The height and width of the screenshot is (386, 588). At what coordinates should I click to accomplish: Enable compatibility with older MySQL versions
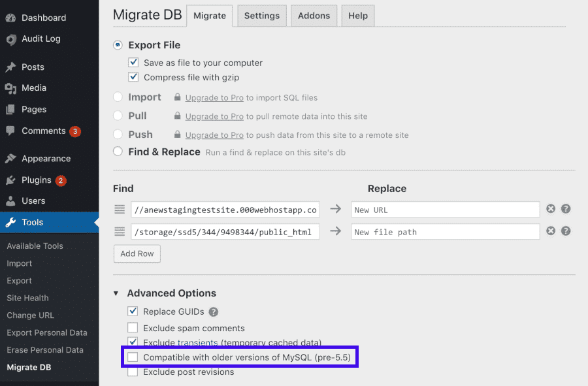pyautogui.click(x=133, y=357)
